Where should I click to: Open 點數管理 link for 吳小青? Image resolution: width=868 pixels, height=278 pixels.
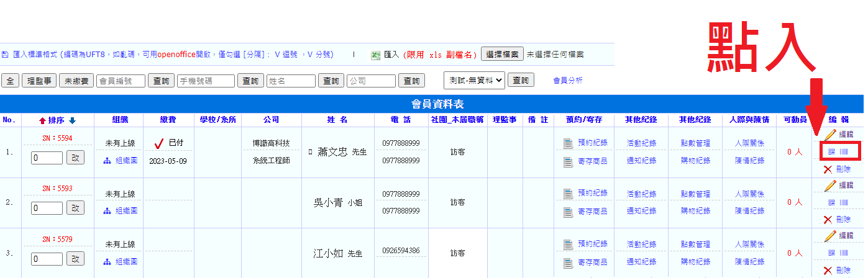pos(695,194)
